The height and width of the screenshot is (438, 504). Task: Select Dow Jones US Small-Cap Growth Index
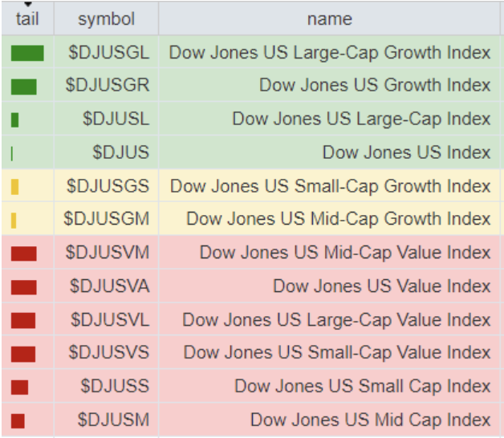pyautogui.click(x=330, y=186)
